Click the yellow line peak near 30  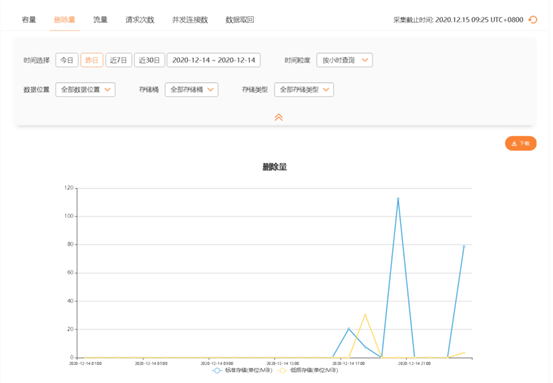click(x=365, y=314)
